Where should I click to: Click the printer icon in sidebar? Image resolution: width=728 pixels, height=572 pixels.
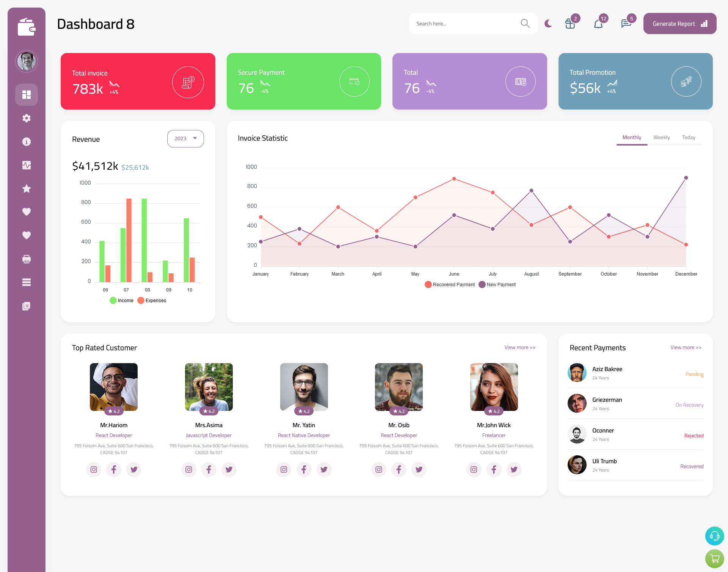point(26,259)
